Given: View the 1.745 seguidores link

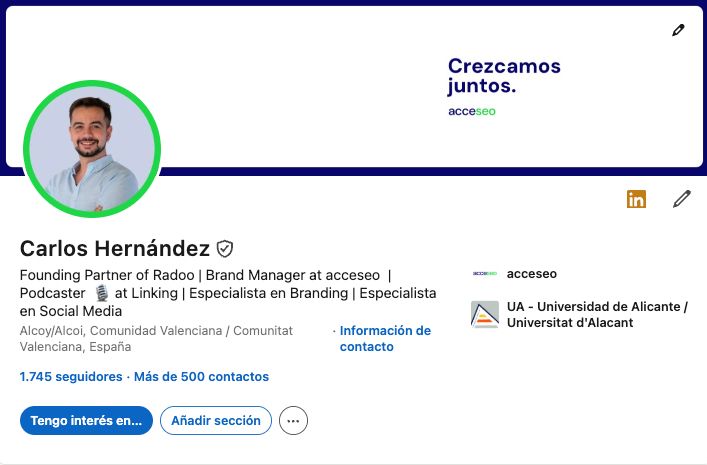Looking at the screenshot, I should pyautogui.click(x=70, y=377).
